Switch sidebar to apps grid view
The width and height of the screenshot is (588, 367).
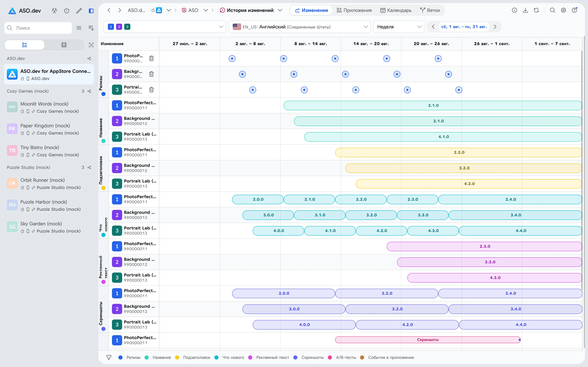24,45
